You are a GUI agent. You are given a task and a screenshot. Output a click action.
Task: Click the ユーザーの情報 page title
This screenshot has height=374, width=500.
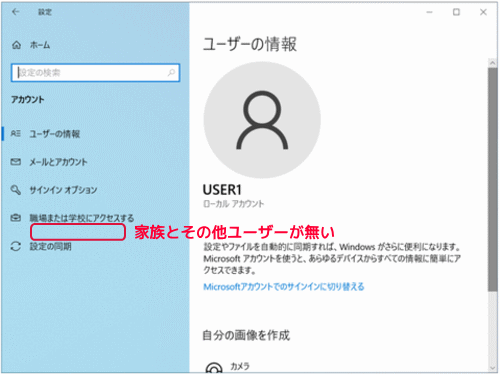250,44
